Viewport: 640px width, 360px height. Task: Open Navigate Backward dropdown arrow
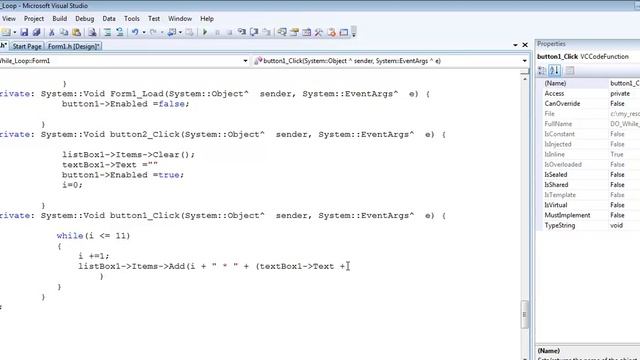tap(180, 32)
